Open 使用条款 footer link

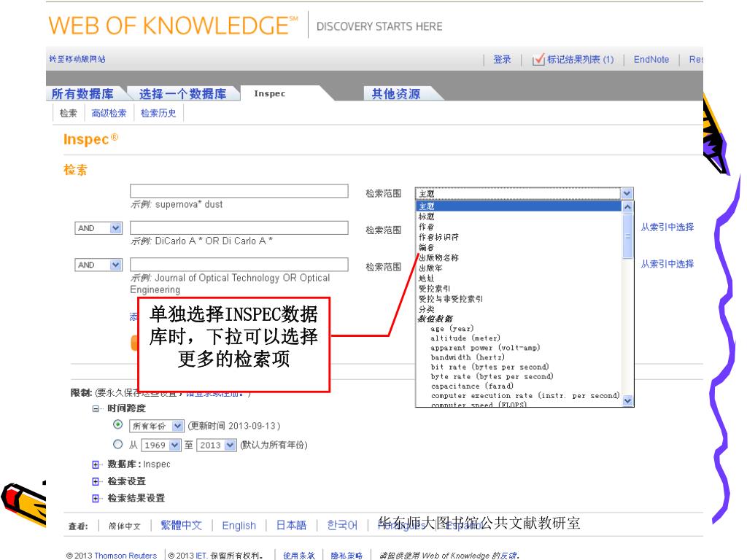[x=298, y=555]
